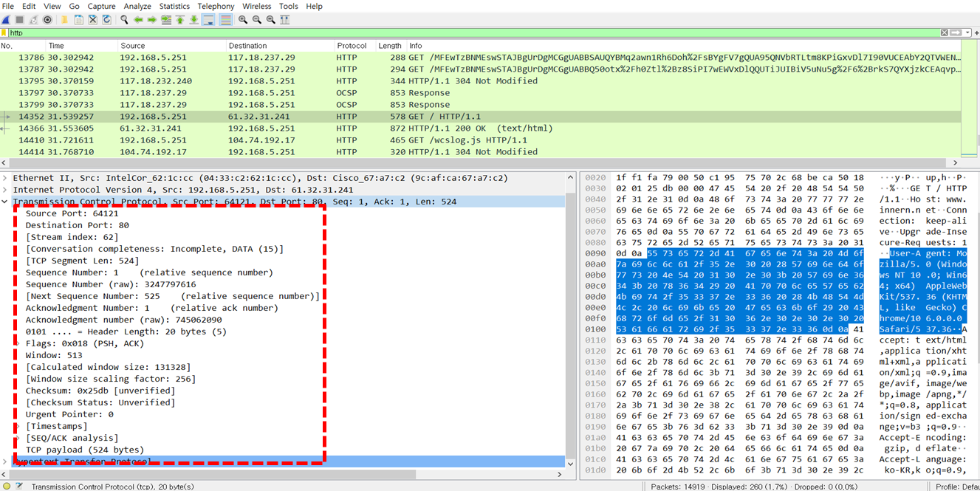Image resolution: width=980 pixels, height=491 pixels.
Task: Stop the running capture
Action: pos(19,20)
